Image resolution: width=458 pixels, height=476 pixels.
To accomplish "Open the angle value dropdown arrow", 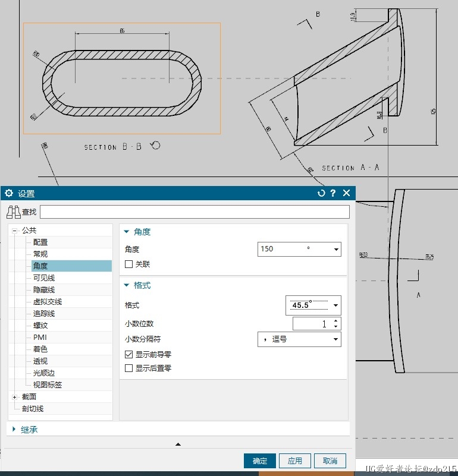I will [336, 249].
